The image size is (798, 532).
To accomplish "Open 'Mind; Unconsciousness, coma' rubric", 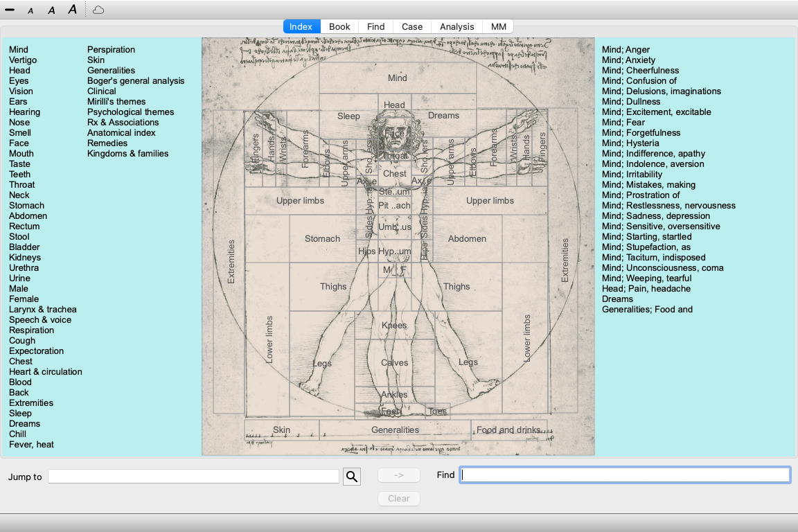I will pos(662,268).
